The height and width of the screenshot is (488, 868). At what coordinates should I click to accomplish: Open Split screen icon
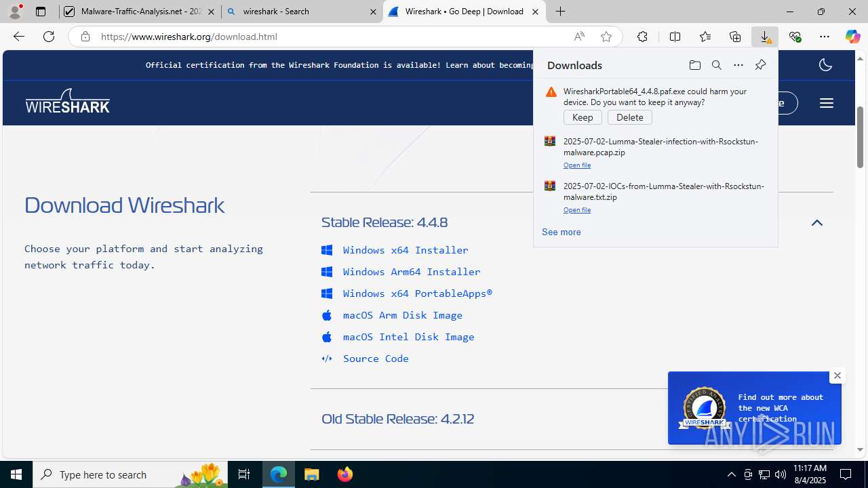[x=675, y=37]
